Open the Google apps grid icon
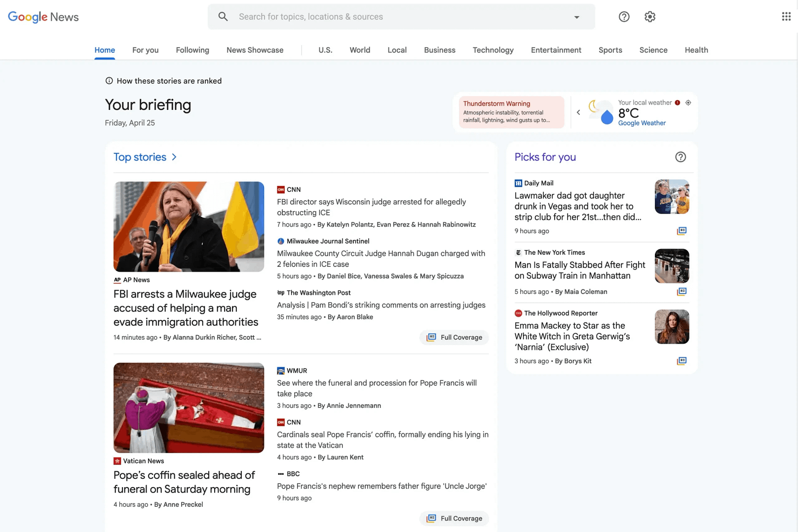The image size is (798, 532). tap(786, 17)
